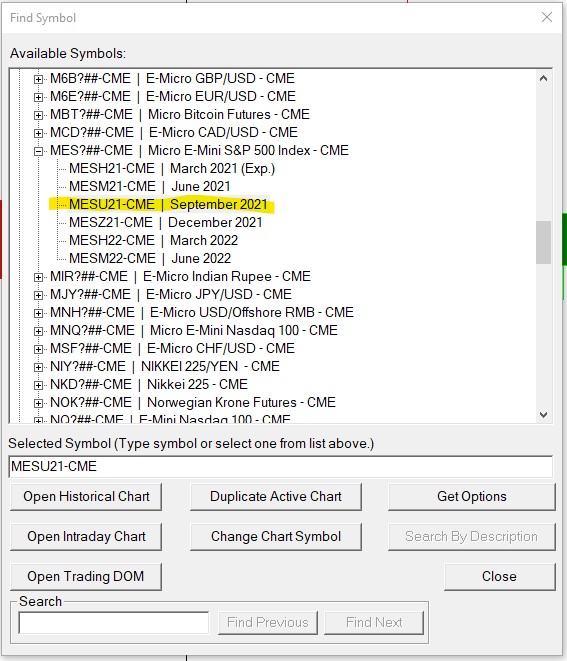Expand the MNH?##-CME USD/Offshore RMB node
Viewport: 567px width, 661px height.
[x=38, y=313]
